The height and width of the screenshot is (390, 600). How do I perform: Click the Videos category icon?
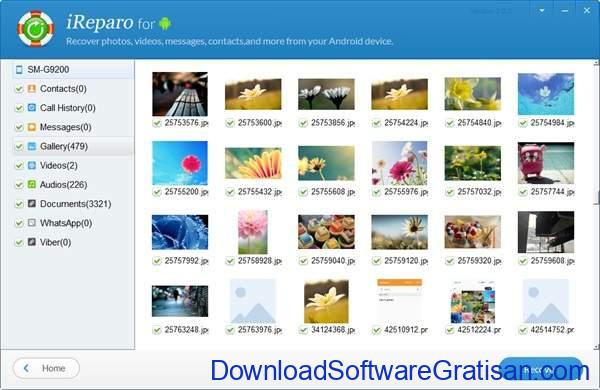[32, 165]
